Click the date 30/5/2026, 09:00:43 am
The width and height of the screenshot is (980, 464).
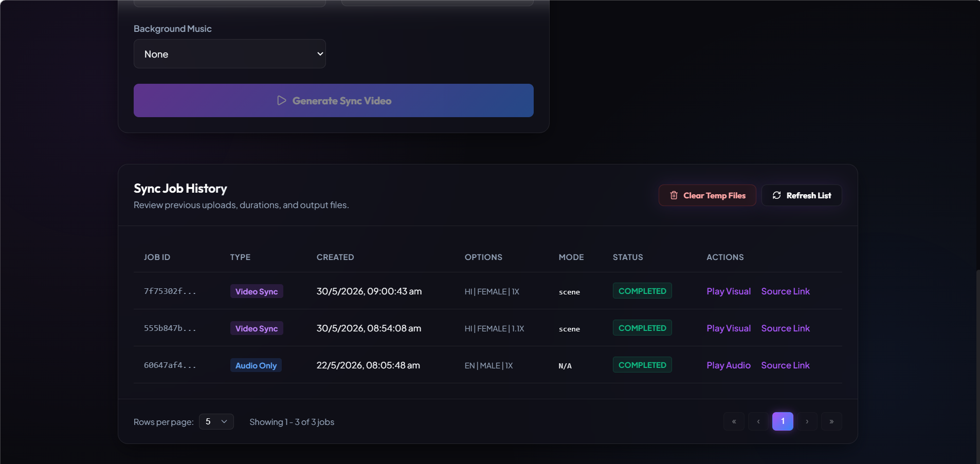click(x=369, y=291)
